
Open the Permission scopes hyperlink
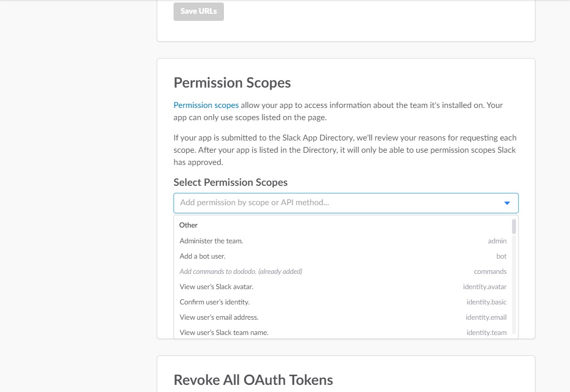pyautogui.click(x=206, y=105)
